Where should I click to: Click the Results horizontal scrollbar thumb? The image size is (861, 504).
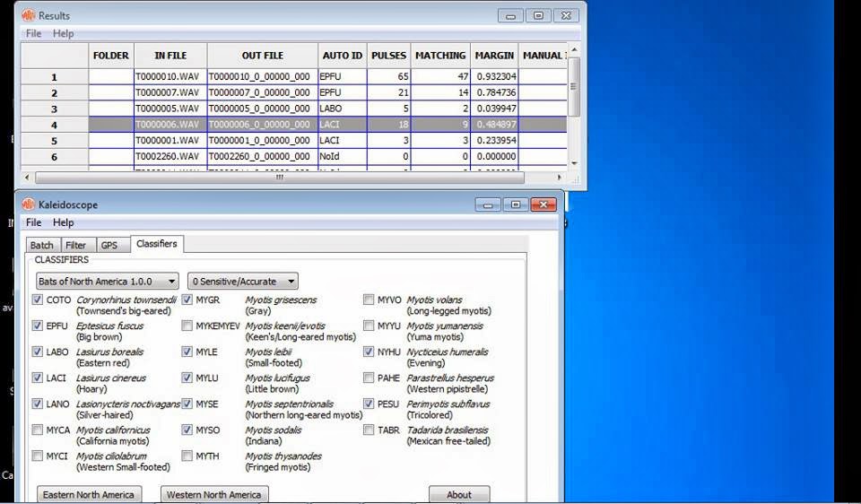[280, 178]
